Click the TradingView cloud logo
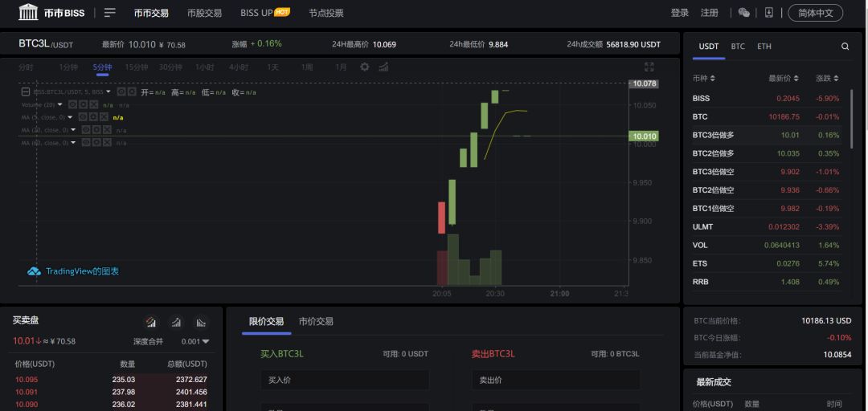Screen dimensions: 868x411 35,271
